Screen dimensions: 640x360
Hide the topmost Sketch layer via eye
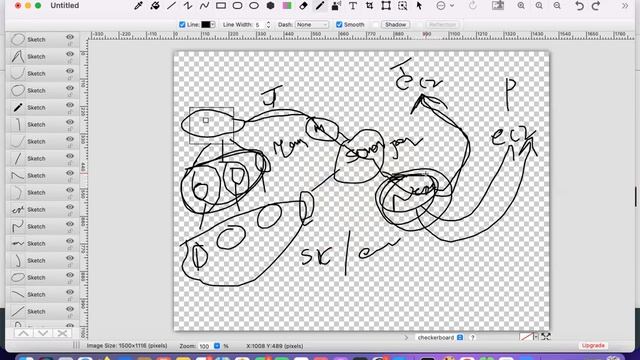(x=70, y=37)
